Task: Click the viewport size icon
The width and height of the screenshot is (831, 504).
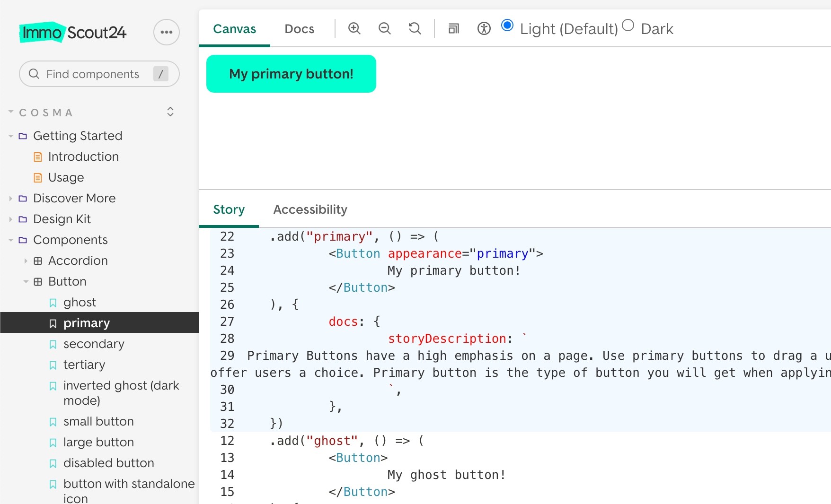Action: coord(453,28)
